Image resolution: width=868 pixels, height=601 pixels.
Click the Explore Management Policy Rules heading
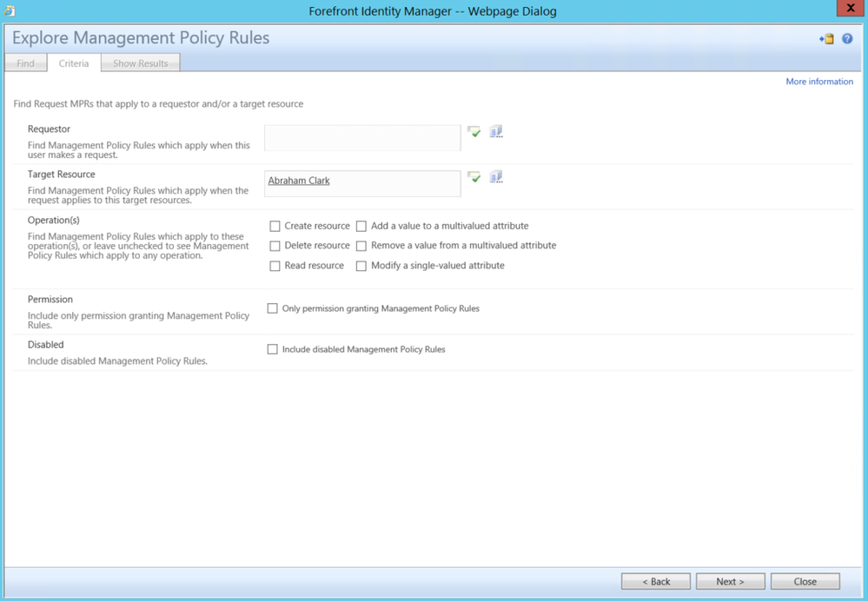[x=141, y=37]
